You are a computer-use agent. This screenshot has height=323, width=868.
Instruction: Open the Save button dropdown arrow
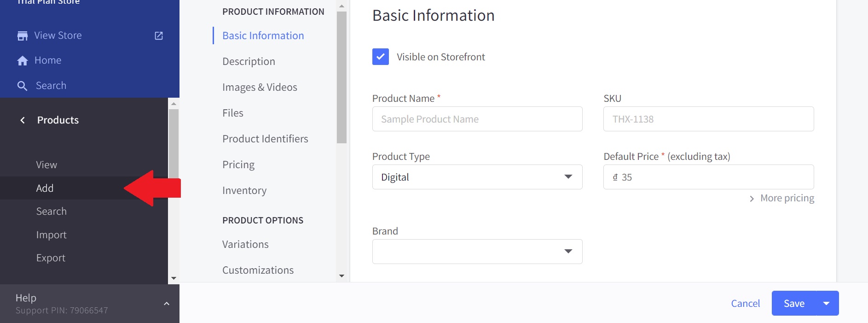pyautogui.click(x=827, y=303)
